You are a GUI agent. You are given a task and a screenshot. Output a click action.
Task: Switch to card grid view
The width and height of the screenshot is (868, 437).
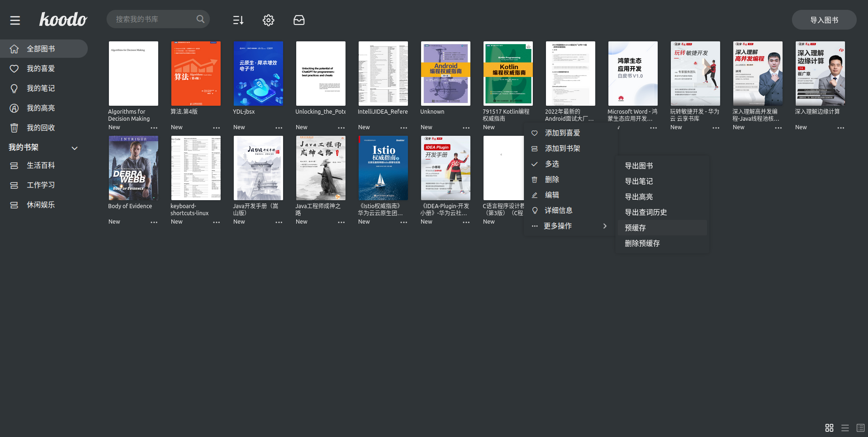830,428
